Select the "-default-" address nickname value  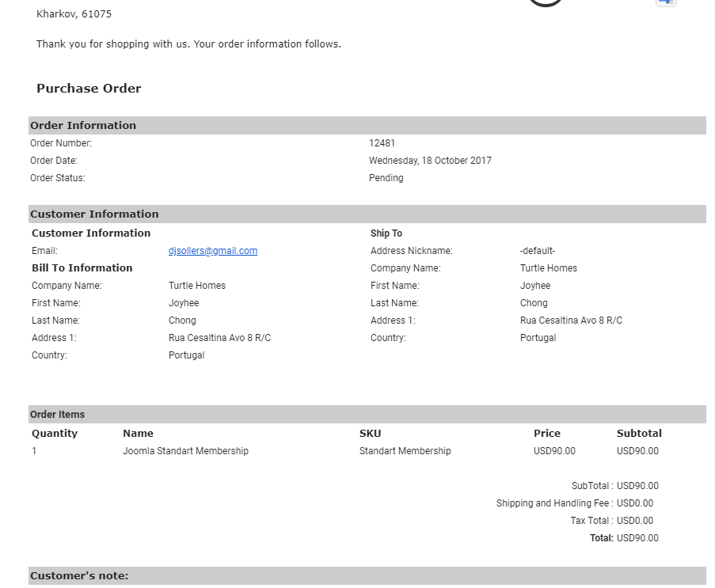[x=537, y=251]
